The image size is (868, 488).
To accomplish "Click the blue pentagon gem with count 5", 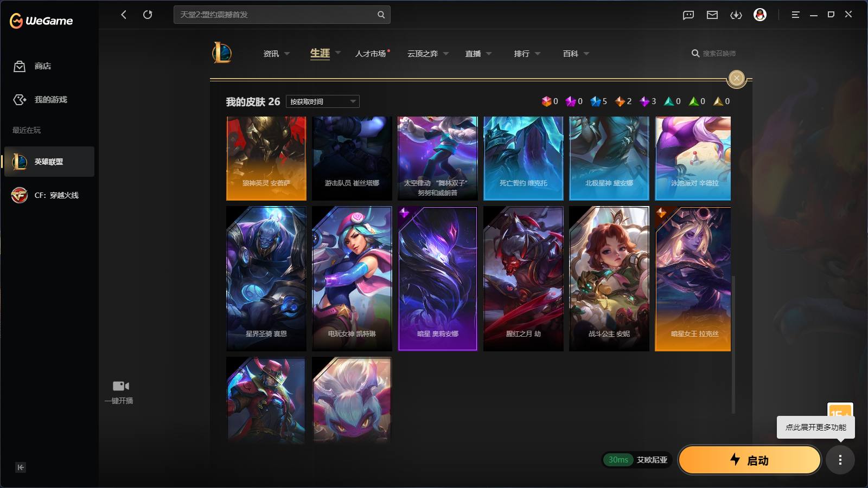I will click(595, 101).
